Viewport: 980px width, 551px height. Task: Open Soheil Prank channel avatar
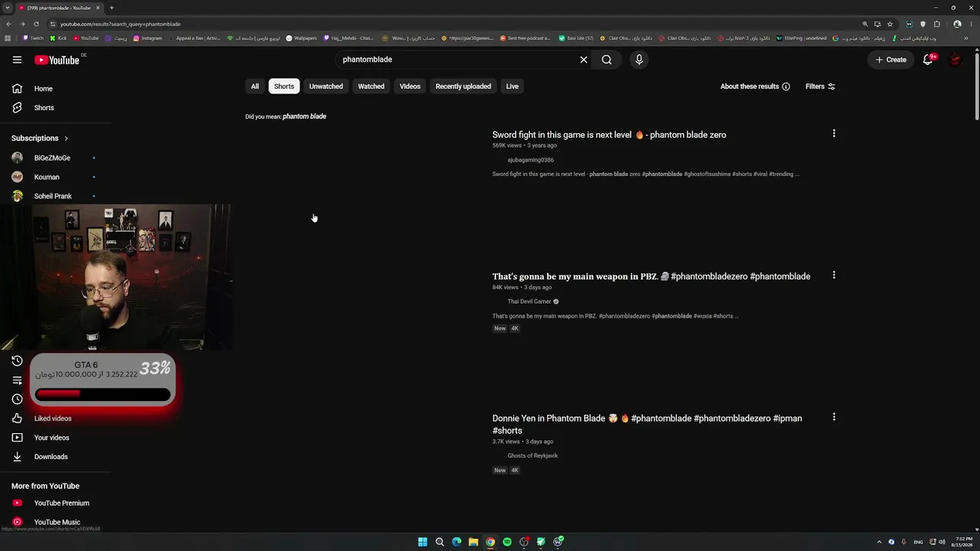(17, 196)
